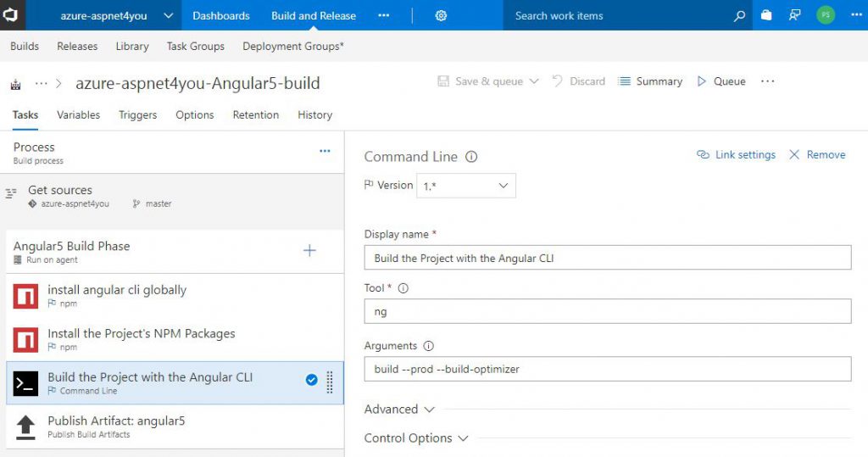Open the build Summary

[650, 81]
